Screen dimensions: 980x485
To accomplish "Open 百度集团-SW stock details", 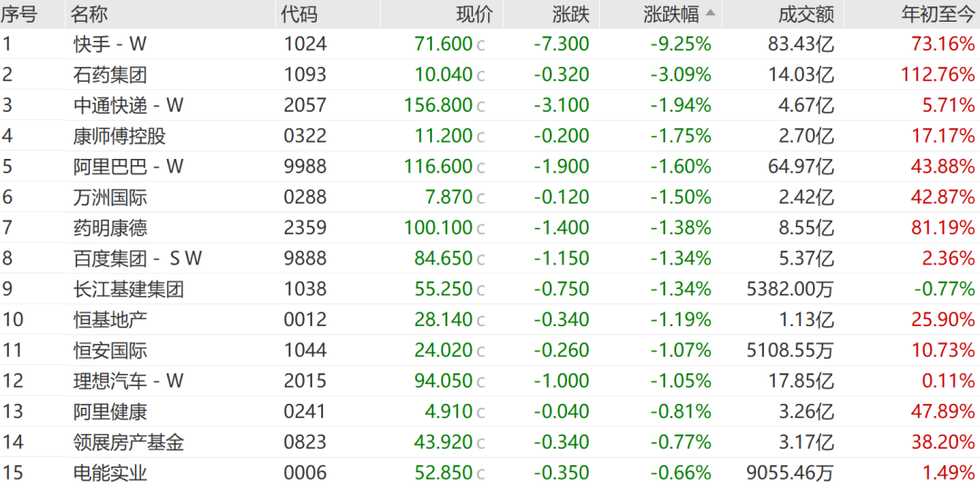I will coord(490,259).
